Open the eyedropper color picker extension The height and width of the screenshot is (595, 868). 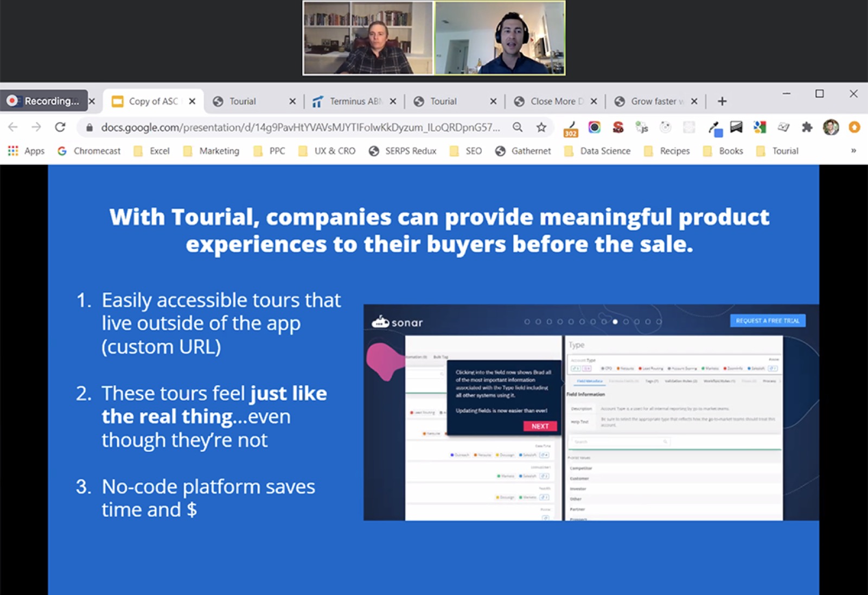714,128
